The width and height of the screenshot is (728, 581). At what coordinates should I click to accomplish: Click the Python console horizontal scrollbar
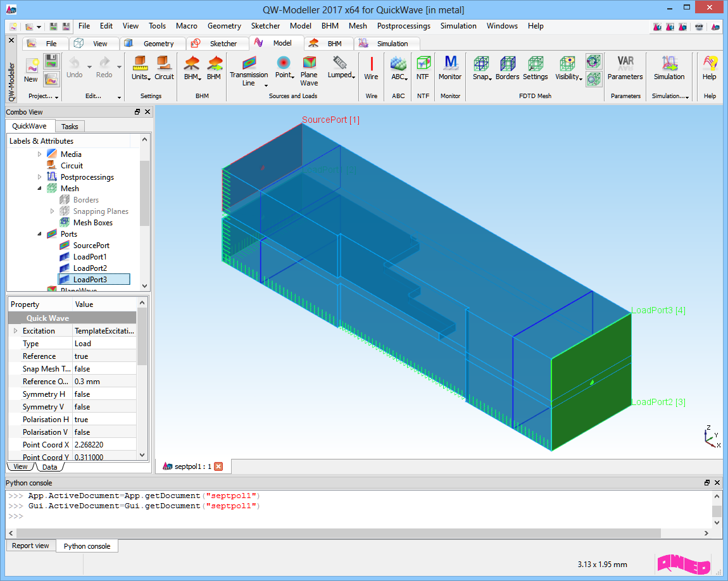coord(339,533)
